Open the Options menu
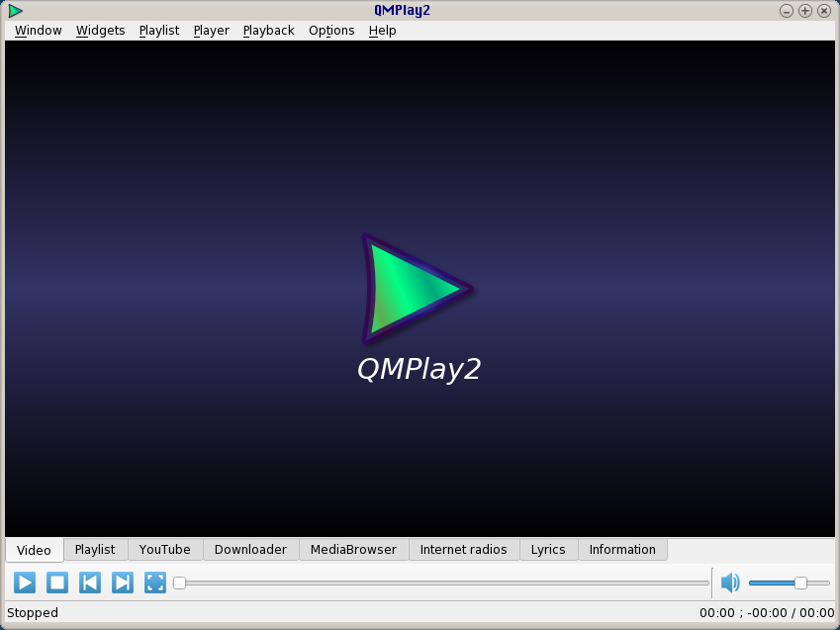The height and width of the screenshot is (630, 840). click(331, 31)
